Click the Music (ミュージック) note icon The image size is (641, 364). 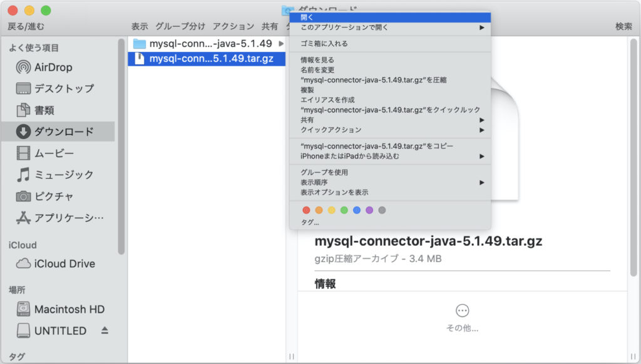(23, 174)
